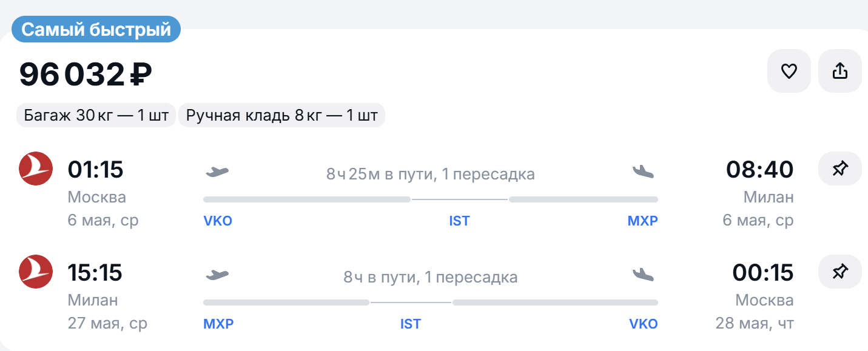Open MXP arrival airport on outbound flight
This screenshot has width=868, height=351.
(x=642, y=221)
